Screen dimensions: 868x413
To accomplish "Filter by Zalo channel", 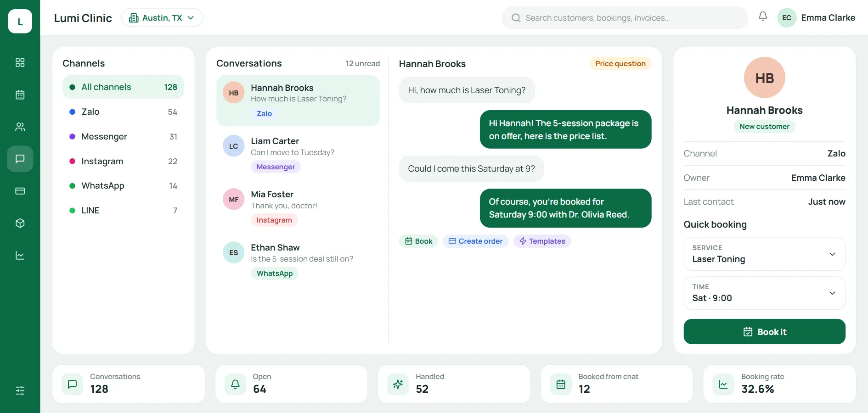I will 123,112.
